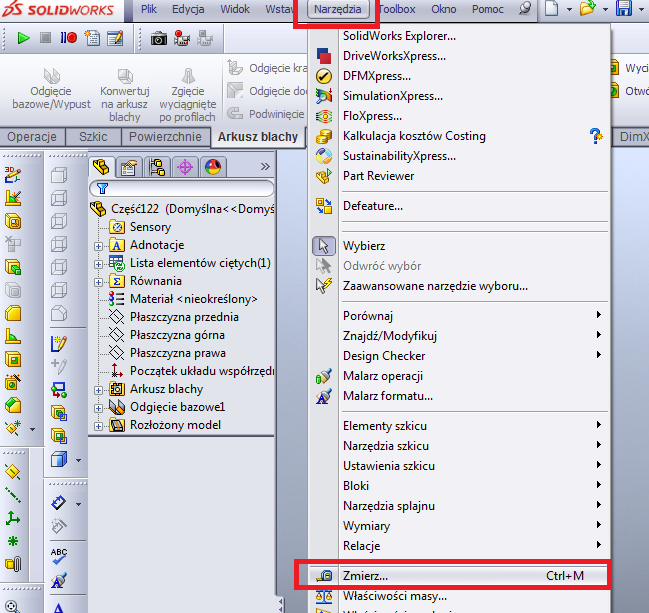The height and width of the screenshot is (613, 649).
Task: Open the Okno menu
Action: (444, 9)
